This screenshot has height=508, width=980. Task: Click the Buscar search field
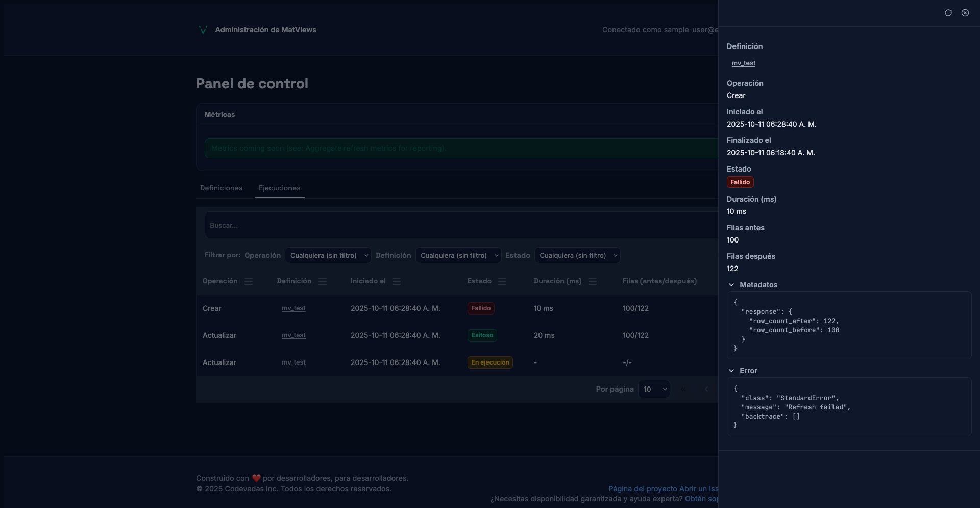tap(459, 225)
